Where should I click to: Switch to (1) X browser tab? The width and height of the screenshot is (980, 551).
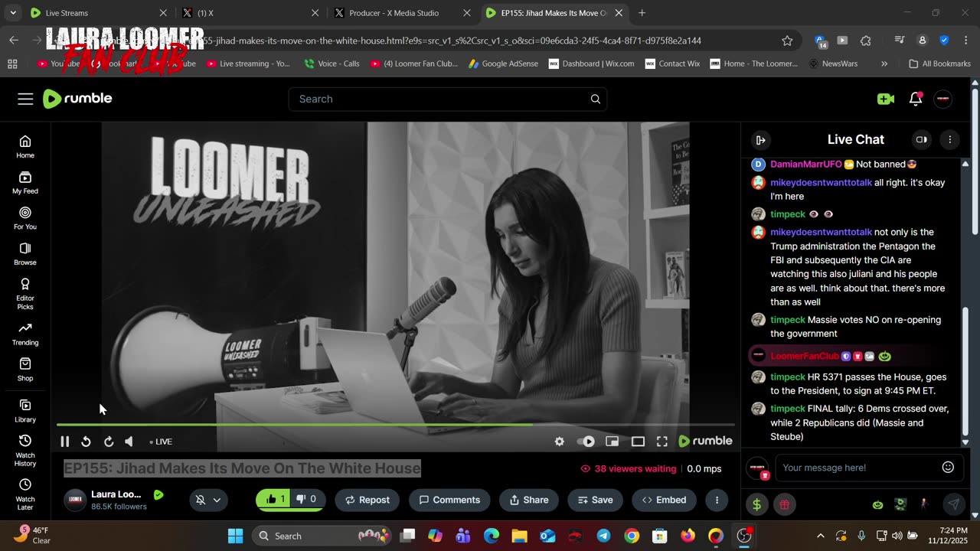coord(250,13)
